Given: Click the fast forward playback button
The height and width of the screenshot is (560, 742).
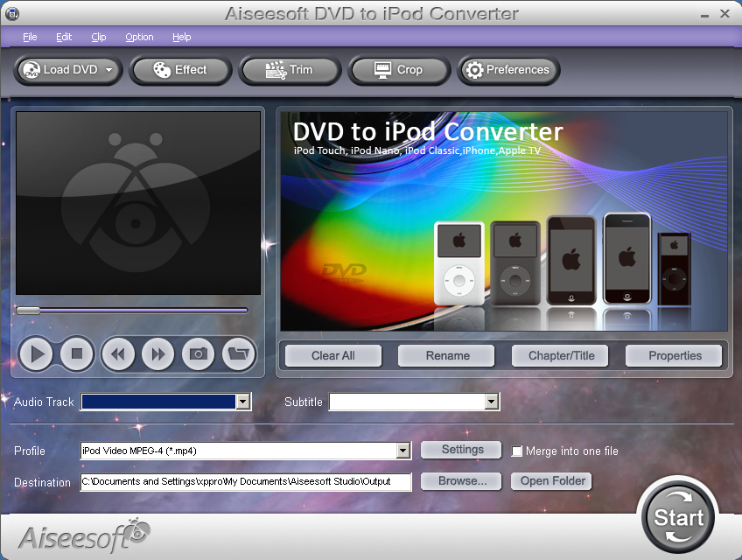Looking at the screenshot, I should coord(158,353).
